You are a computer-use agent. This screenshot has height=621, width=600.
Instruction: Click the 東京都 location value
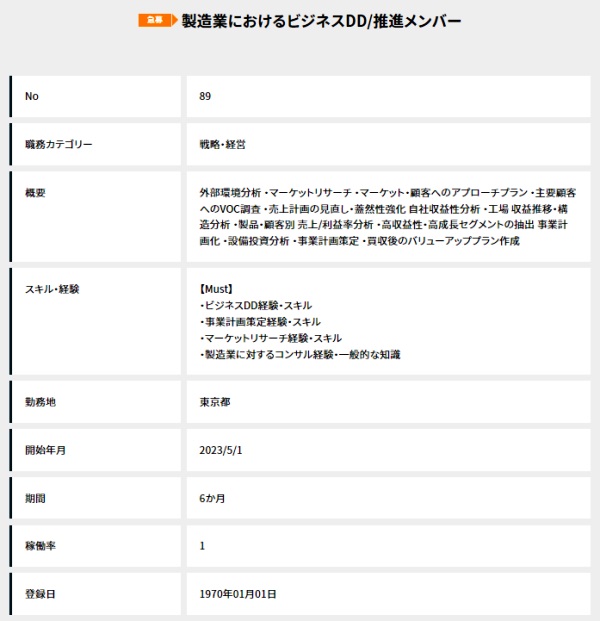[215, 402]
